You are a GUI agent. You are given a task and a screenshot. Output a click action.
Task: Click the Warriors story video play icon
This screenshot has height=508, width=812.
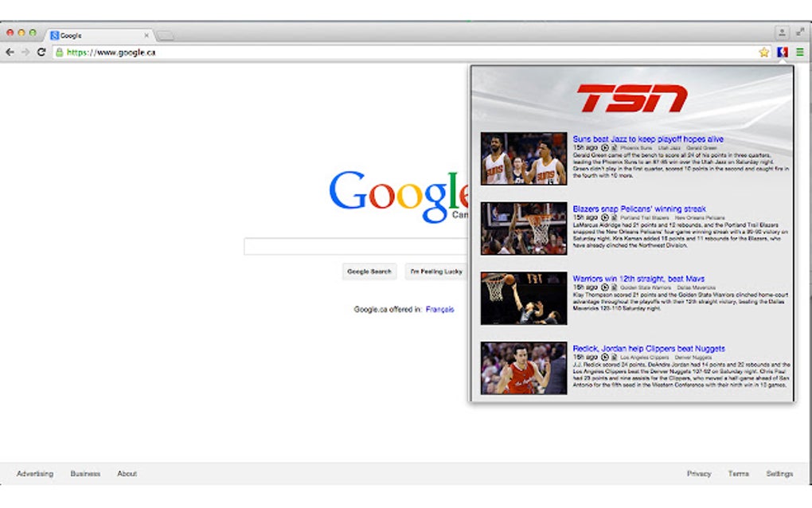point(603,287)
